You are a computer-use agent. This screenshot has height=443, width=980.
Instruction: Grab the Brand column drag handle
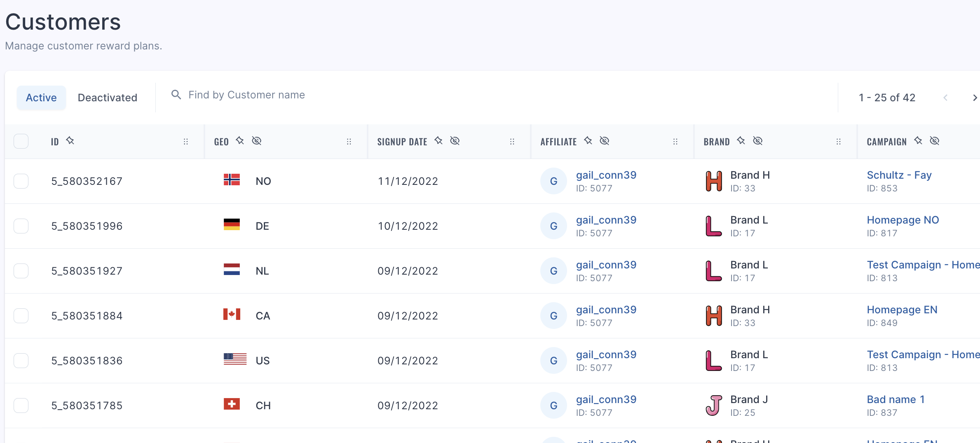point(839,142)
